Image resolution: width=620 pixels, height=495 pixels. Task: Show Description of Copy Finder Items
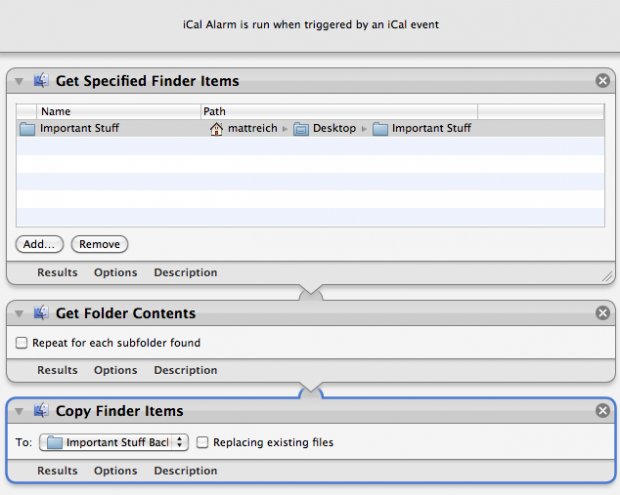tap(185, 470)
